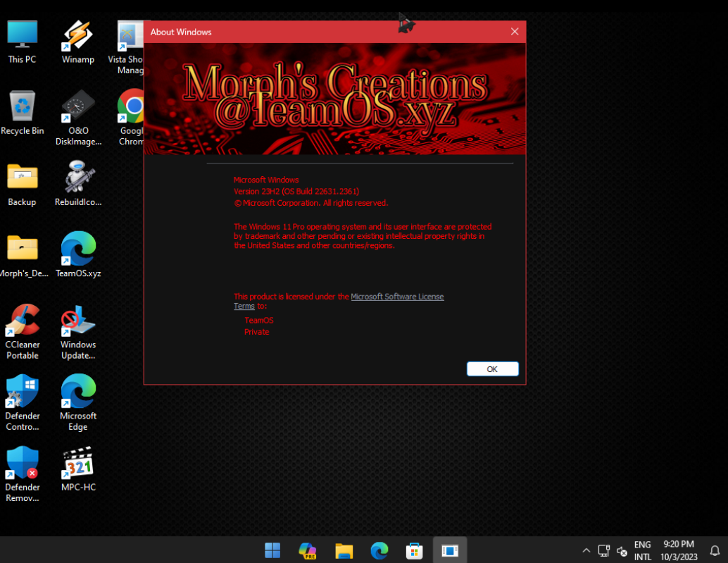Click the 'Private' organization text

tap(257, 332)
